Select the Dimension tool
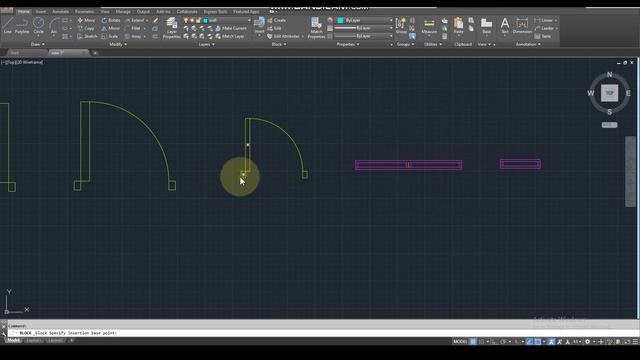 click(x=522, y=25)
